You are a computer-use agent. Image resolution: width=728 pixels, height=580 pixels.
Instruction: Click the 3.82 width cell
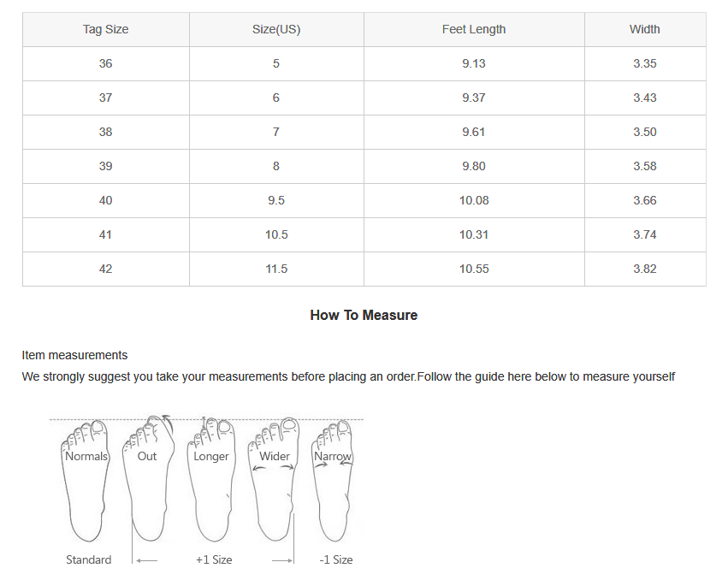645,269
